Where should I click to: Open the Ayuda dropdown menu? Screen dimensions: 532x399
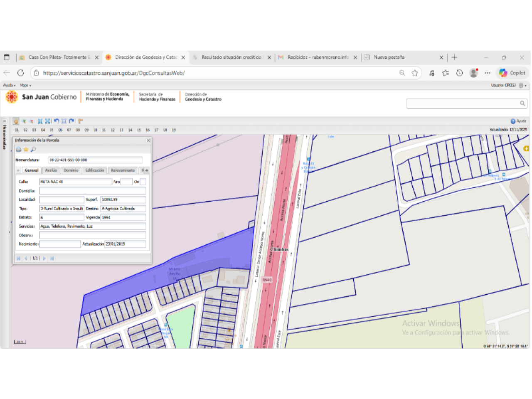click(x=9, y=85)
